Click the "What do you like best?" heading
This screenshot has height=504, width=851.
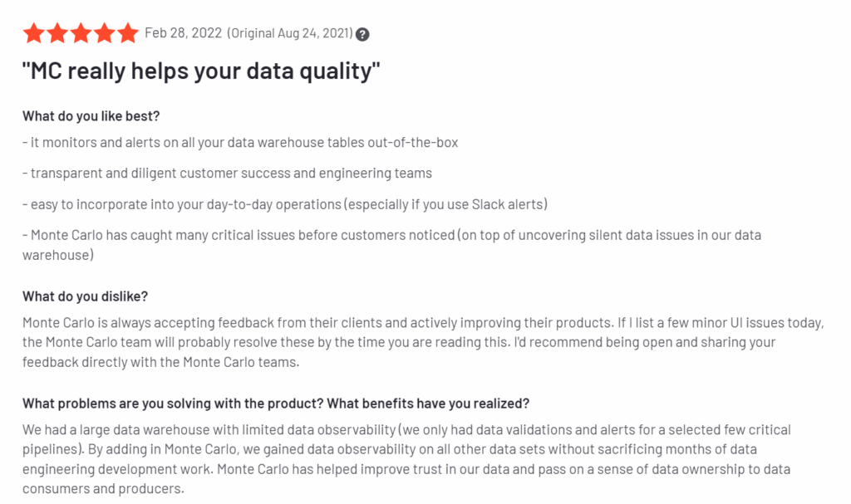[x=91, y=116]
